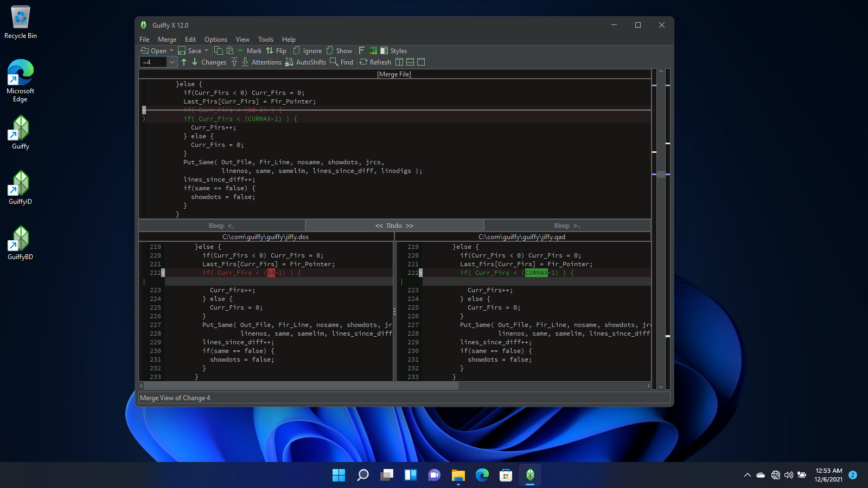
Task: Click the font F icon
Action: [362, 50]
